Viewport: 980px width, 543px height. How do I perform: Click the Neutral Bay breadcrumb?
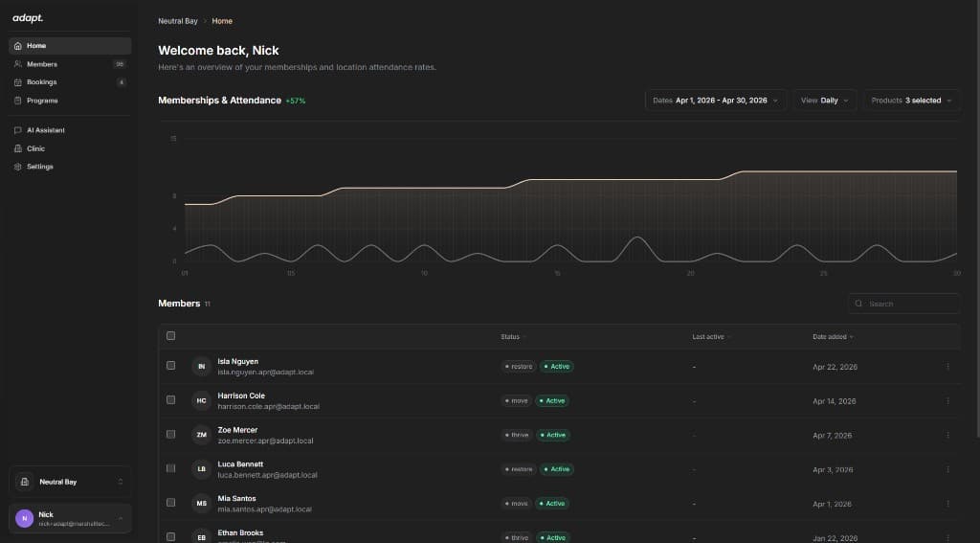[177, 21]
